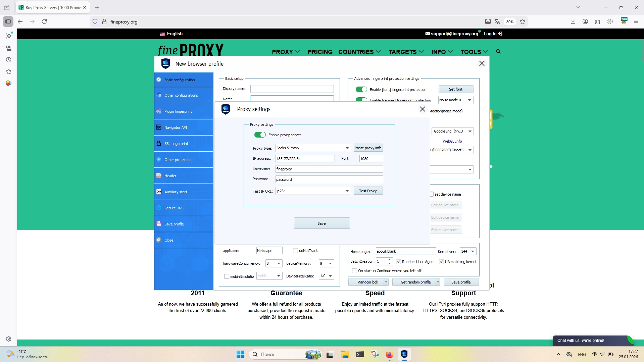Uncheck Random User-Agent checkbox
This screenshot has height=362, width=644.
click(x=398, y=262)
